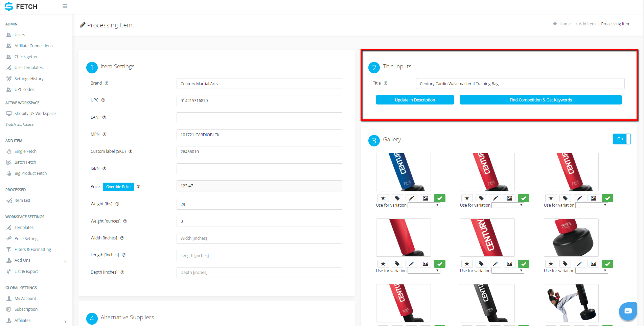Click star icon under second gallery image
The width and height of the screenshot is (644, 326).
(x=467, y=198)
